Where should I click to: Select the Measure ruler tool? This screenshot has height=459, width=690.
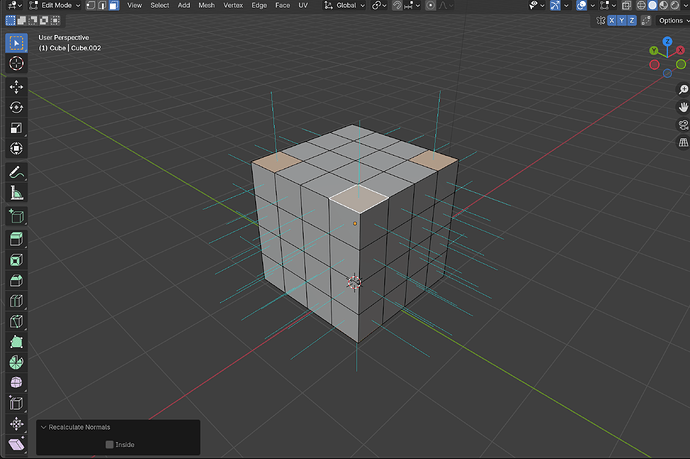16,193
